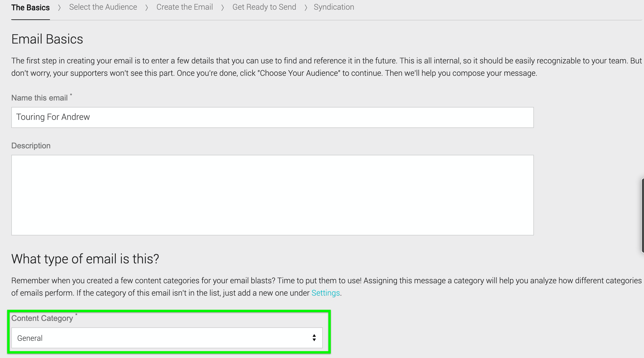
Task: Click the 'What type of email is this?' heading
Action: (x=85, y=259)
